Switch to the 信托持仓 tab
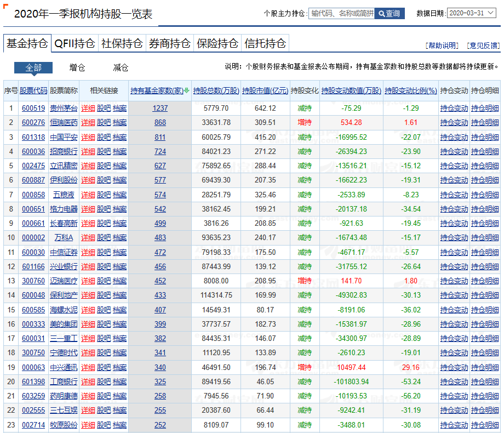 coord(265,43)
